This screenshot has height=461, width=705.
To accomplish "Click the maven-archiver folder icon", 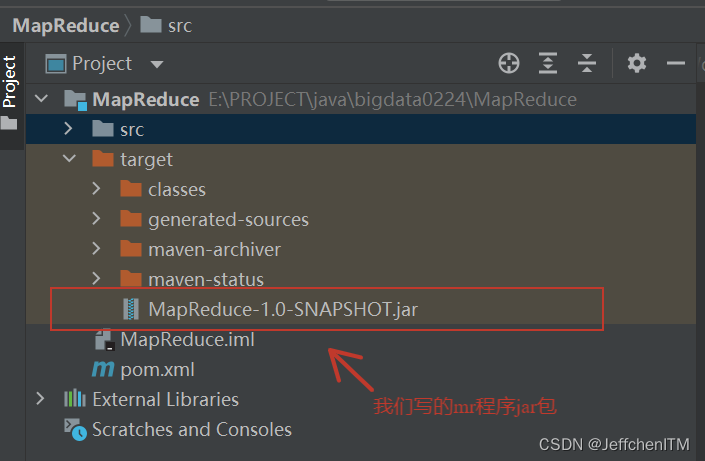I will point(131,249).
